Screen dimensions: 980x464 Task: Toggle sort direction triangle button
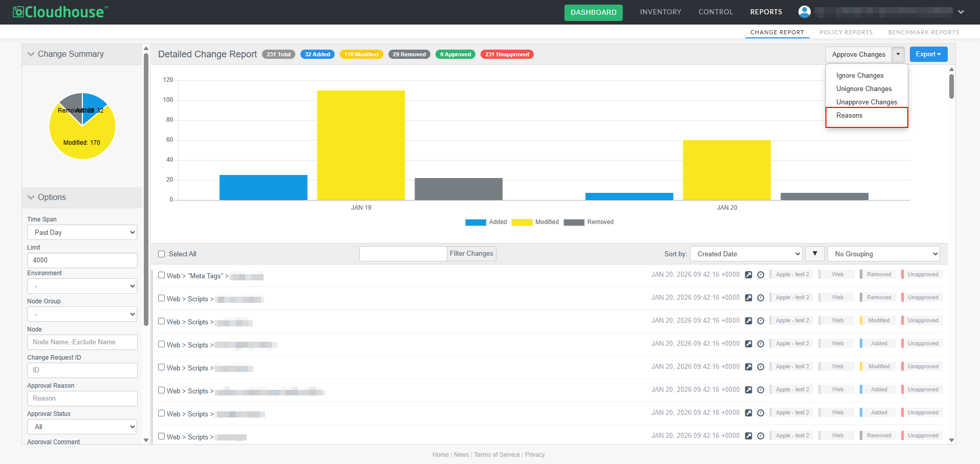point(815,254)
